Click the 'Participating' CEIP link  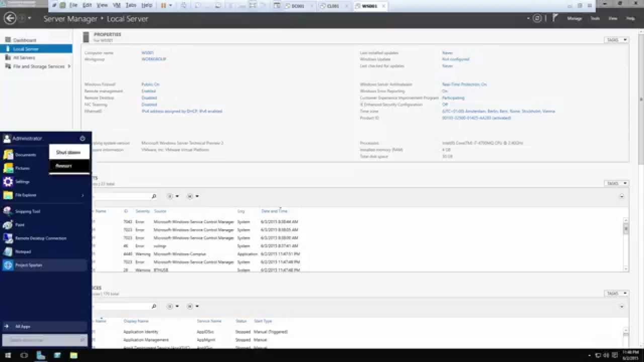coord(453,98)
